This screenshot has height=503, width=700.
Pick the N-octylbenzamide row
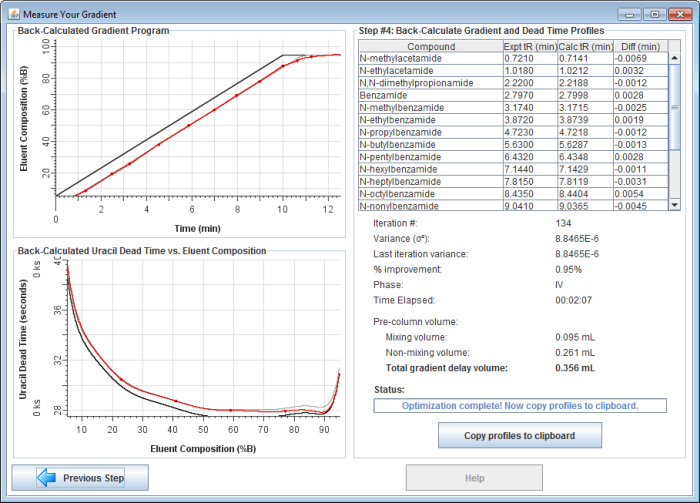[x=428, y=193]
